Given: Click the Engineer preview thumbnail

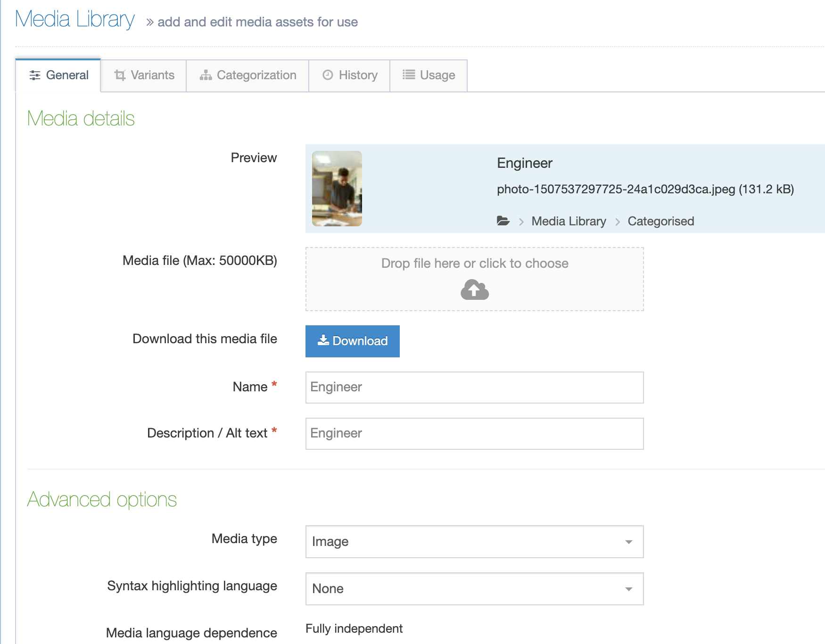Looking at the screenshot, I should 337,189.
